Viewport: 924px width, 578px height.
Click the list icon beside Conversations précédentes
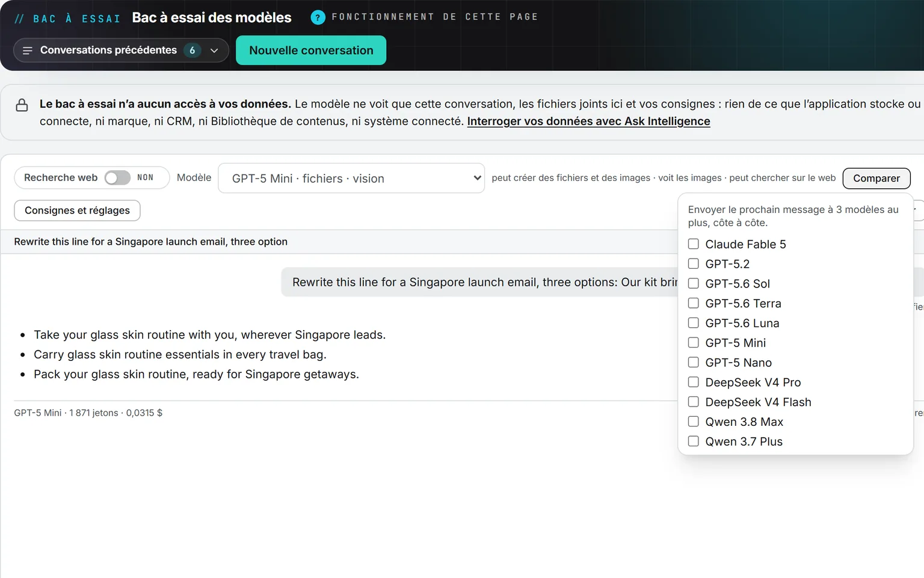pos(27,51)
